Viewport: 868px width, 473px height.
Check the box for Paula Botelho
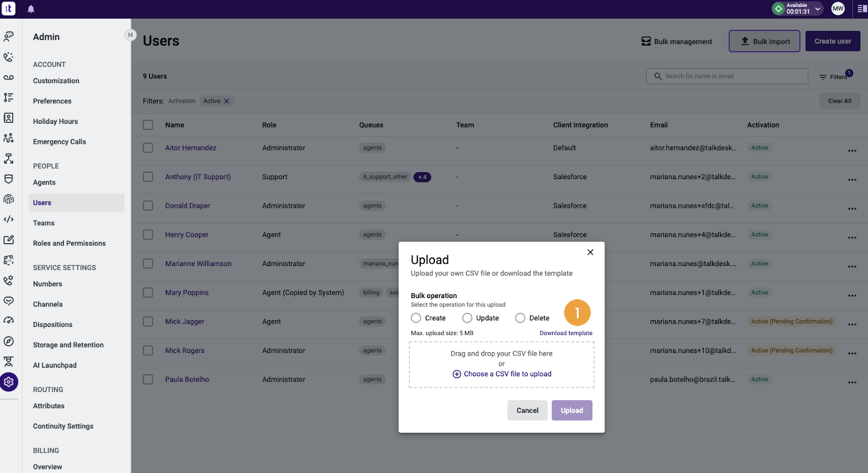[148, 380]
